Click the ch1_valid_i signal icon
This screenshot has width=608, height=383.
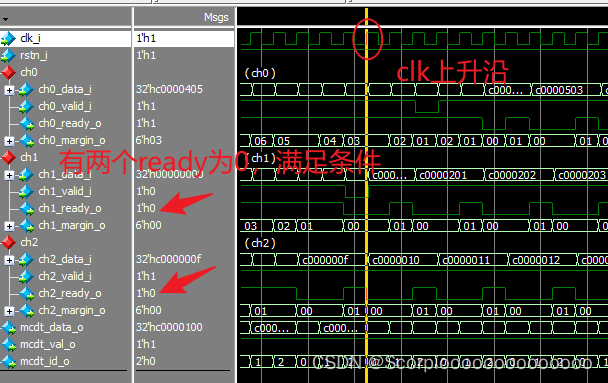coord(26,192)
